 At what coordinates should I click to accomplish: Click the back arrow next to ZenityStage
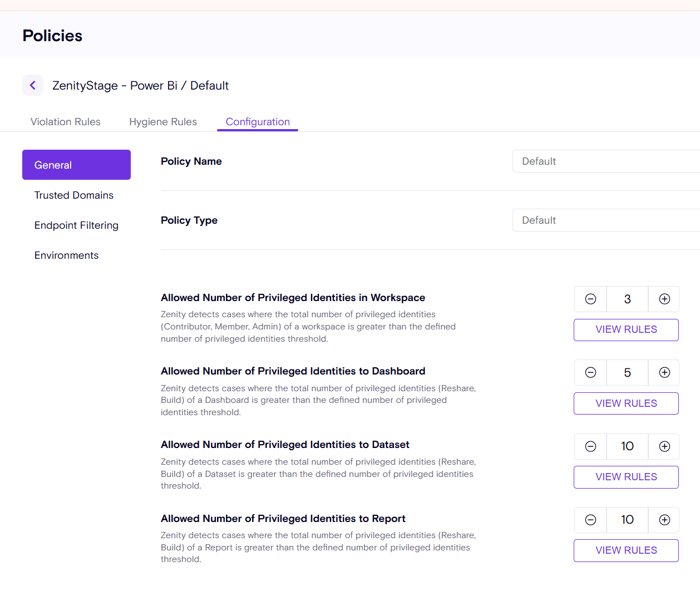[33, 85]
